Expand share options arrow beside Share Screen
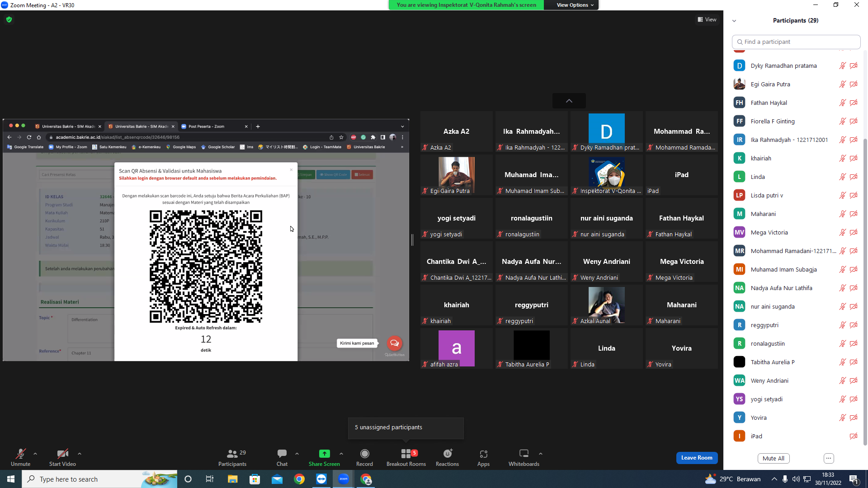 click(341, 454)
